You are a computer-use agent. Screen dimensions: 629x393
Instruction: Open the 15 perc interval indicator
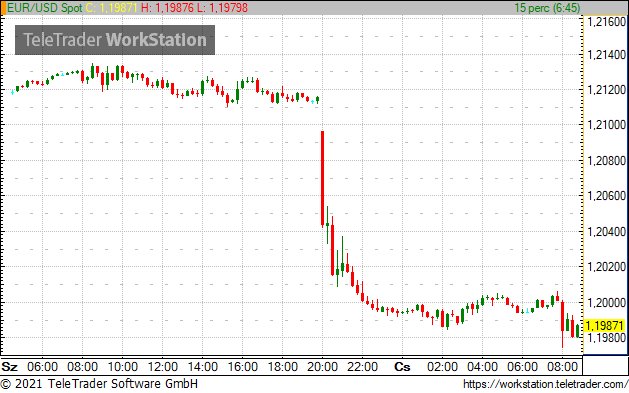coord(547,8)
